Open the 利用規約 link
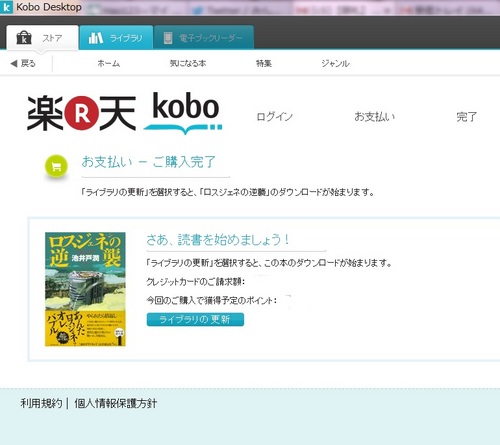 (x=41, y=403)
